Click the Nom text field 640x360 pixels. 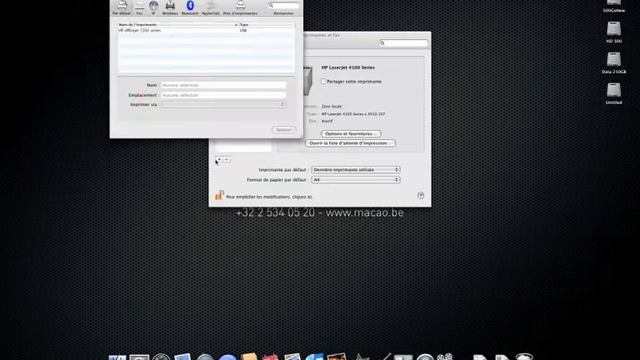pos(224,85)
